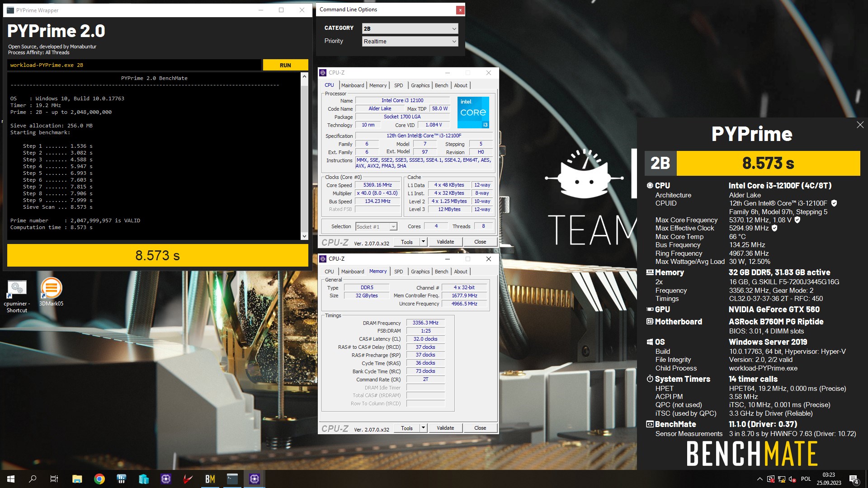Switch to BenchMate BM taskbar icon

(x=210, y=479)
